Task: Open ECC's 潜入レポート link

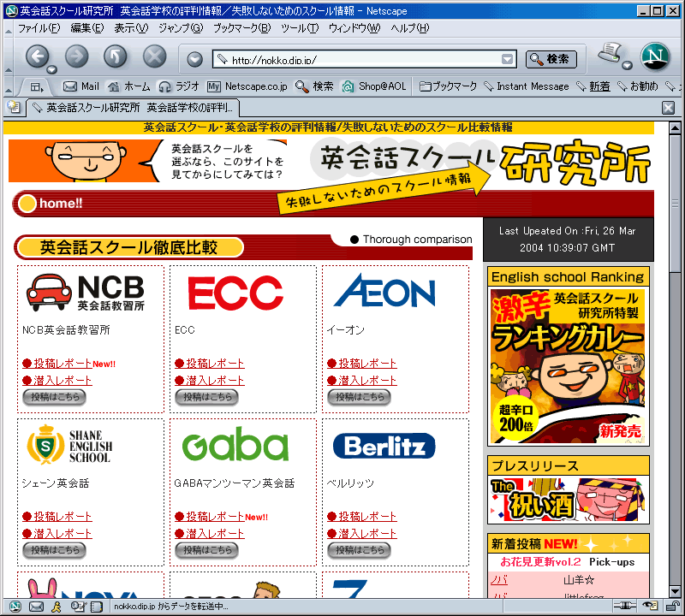Action: coord(209,380)
